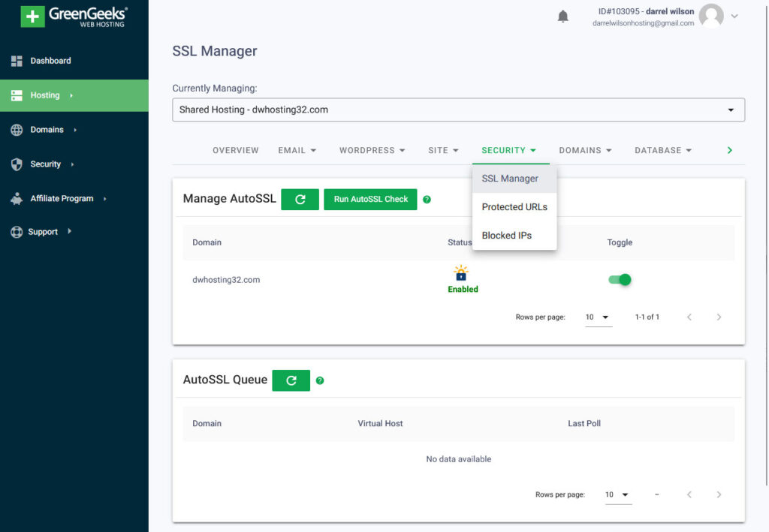
Task: Click the 1-1 of 1 pagination text
Action: click(647, 317)
